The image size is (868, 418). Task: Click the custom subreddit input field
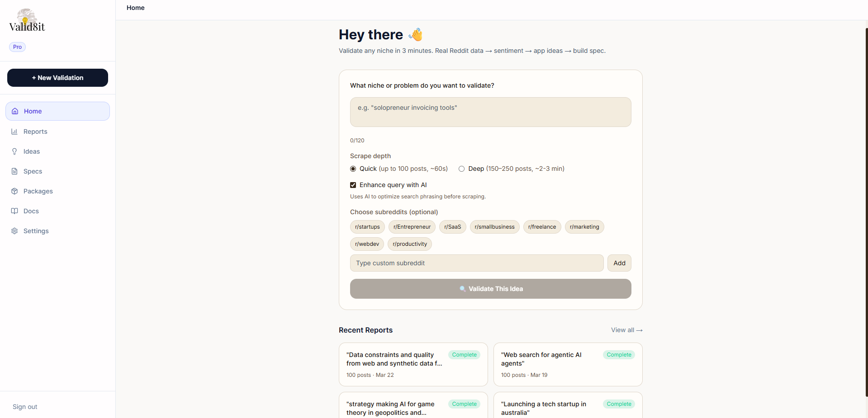coord(476,263)
